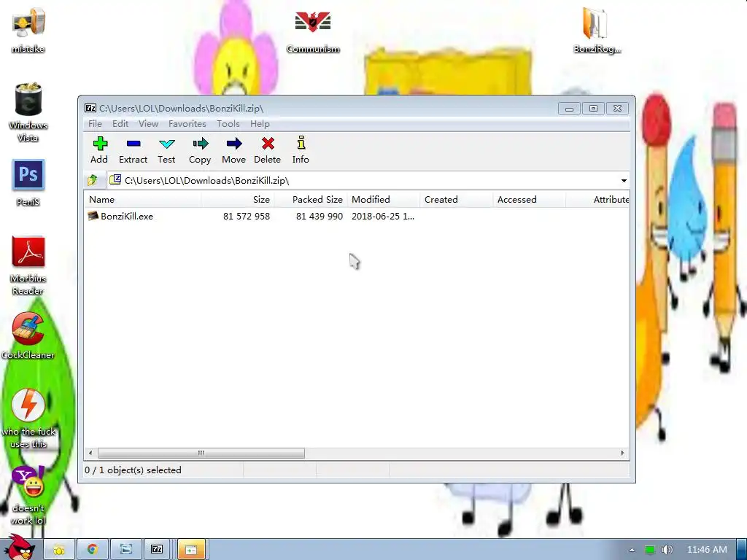Viewport: 747px width, 560px height.
Task: Go up one folder level
Action: click(x=93, y=180)
